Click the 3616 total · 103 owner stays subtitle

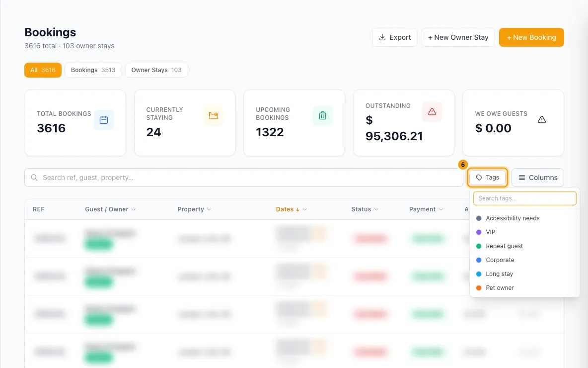coord(70,46)
